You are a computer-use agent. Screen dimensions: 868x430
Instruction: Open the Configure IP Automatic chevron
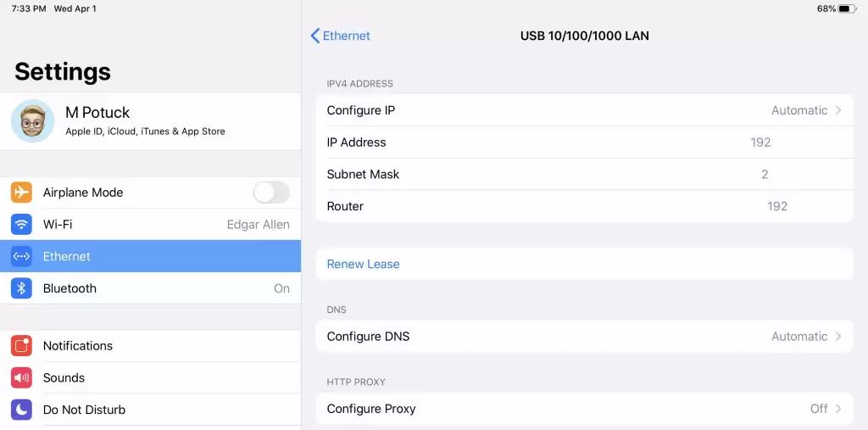(x=838, y=110)
